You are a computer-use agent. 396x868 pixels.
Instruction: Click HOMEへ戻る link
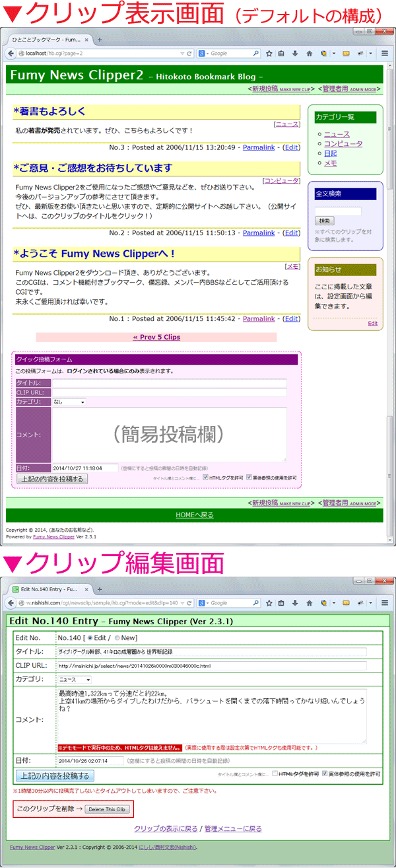point(195,515)
